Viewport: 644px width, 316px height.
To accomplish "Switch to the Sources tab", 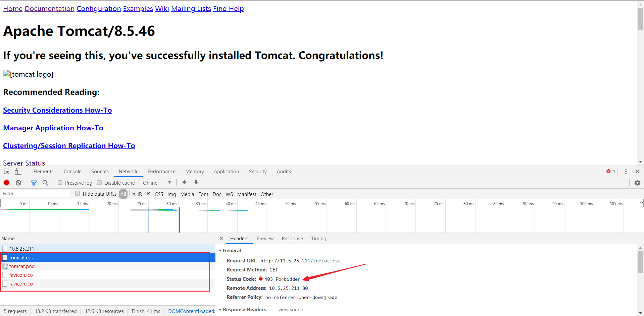I will click(x=100, y=172).
